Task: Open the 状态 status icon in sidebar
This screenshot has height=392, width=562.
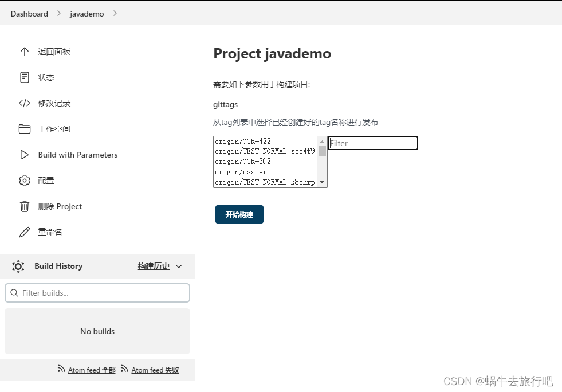Action: tap(25, 77)
